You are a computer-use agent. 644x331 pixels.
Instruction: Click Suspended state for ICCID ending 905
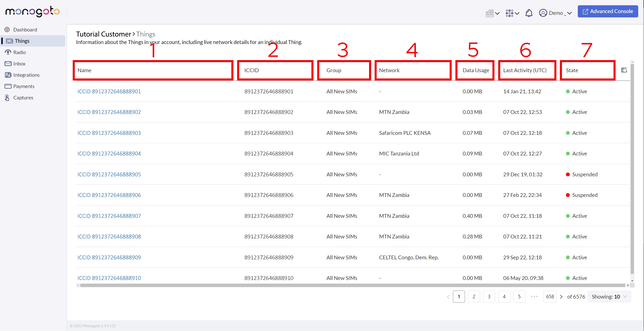click(x=582, y=175)
